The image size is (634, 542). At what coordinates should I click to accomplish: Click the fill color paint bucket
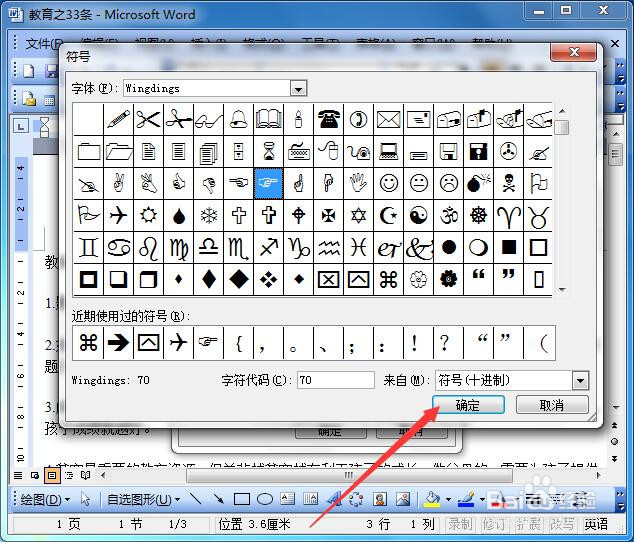click(x=433, y=499)
